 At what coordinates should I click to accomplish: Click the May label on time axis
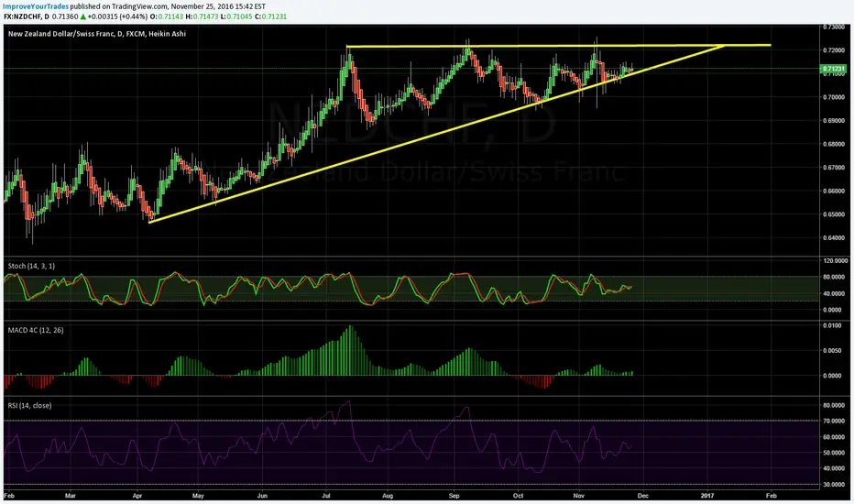pos(198,496)
